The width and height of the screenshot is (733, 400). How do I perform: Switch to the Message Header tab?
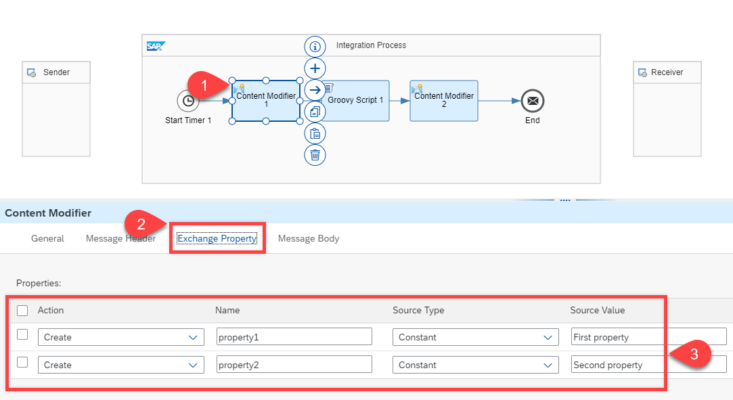118,239
